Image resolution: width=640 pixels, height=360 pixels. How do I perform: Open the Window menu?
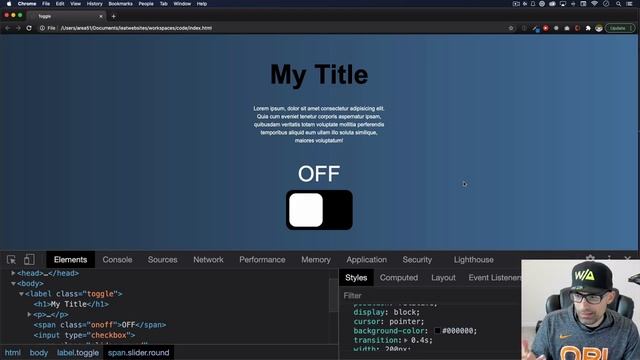pos(182,4)
